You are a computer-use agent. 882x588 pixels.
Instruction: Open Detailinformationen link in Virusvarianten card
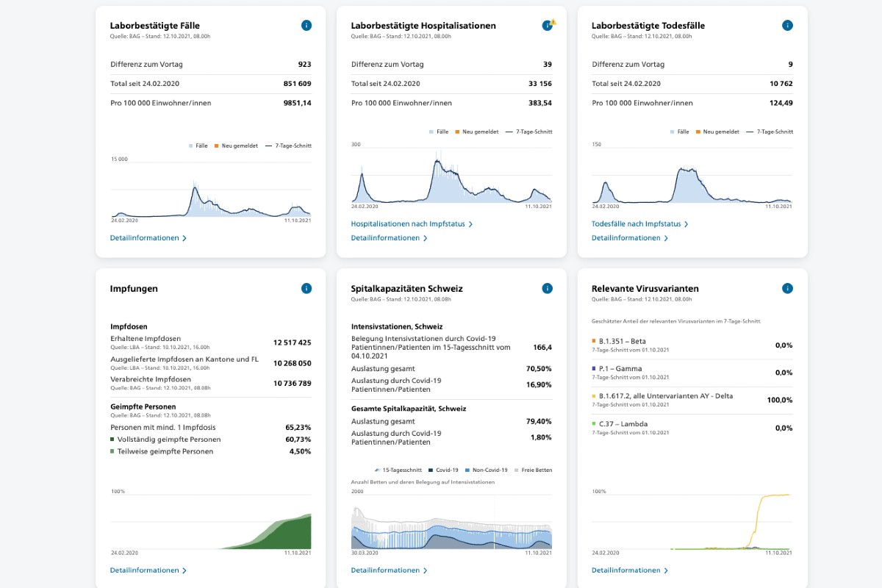tap(630, 570)
